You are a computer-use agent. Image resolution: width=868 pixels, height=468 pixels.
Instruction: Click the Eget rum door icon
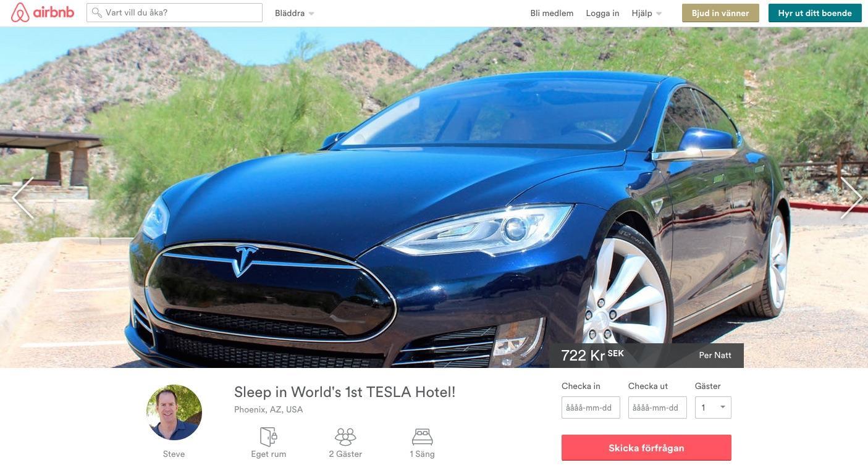tap(268, 437)
